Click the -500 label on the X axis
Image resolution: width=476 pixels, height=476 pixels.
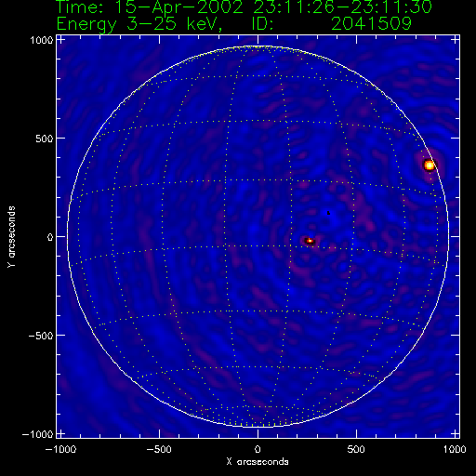159,449
